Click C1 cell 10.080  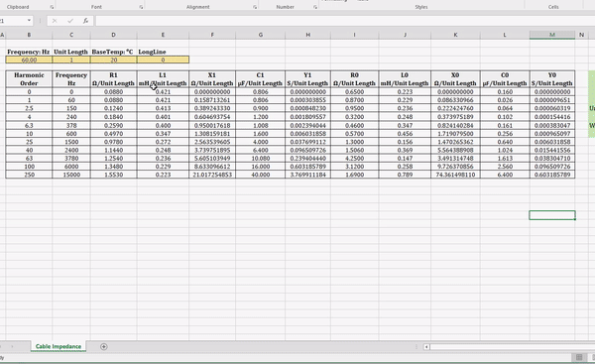pos(260,159)
